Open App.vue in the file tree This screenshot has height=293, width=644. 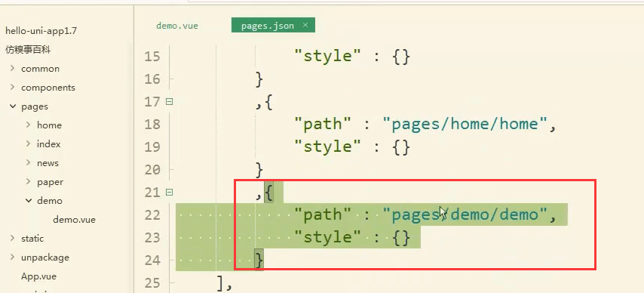point(38,276)
